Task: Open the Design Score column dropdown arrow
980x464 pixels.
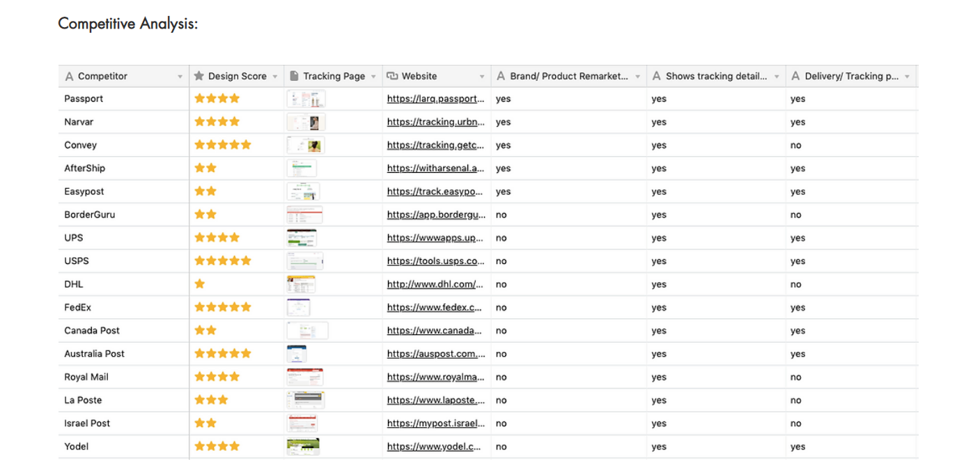Action: (275, 77)
